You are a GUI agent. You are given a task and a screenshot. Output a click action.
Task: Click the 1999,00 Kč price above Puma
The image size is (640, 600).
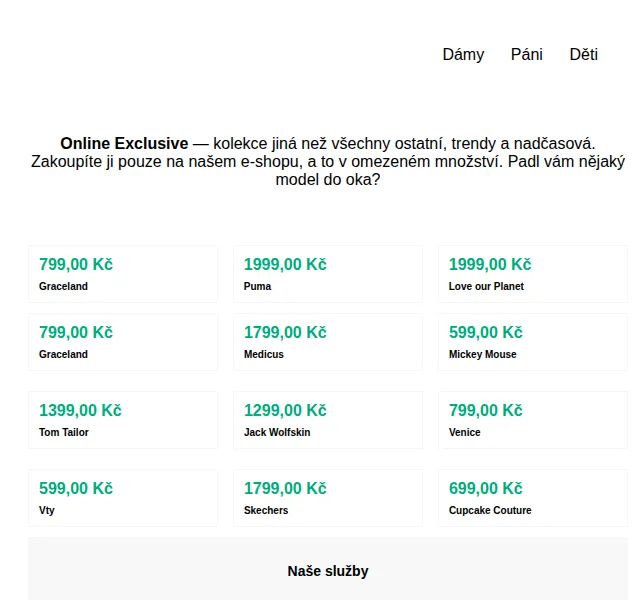point(285,264)
